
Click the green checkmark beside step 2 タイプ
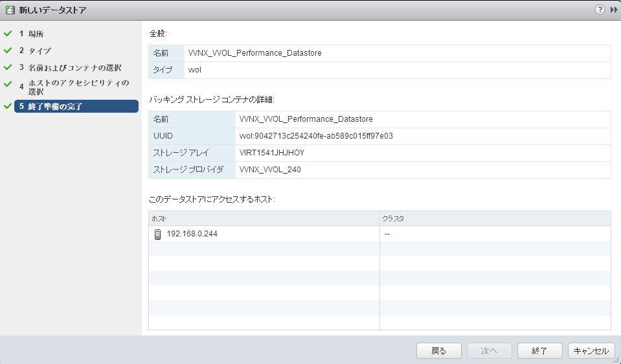pyautogui.click(x=8, y=51)
